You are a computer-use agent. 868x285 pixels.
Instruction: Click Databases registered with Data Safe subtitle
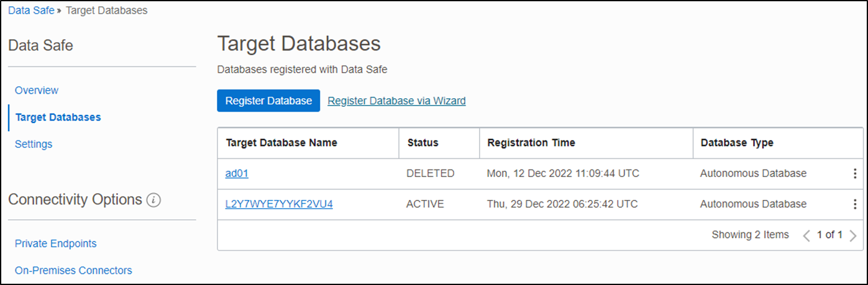tap(302, 70)
